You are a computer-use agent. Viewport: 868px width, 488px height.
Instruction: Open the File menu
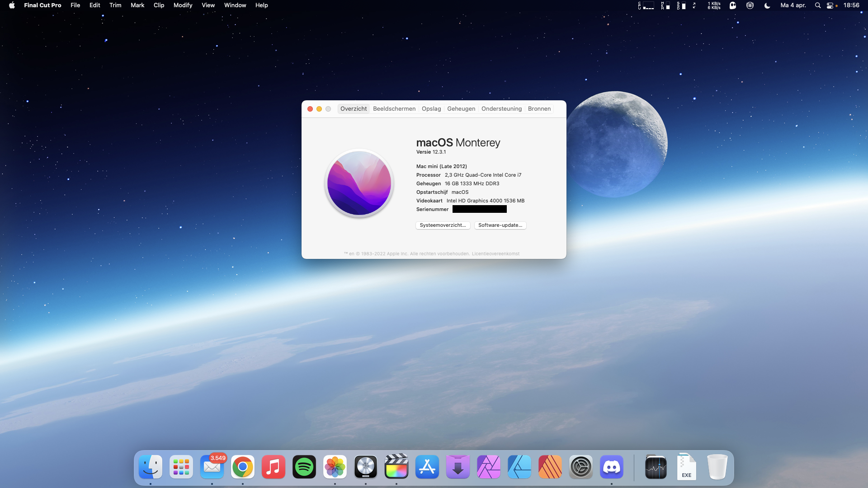[x=75, y=5]
